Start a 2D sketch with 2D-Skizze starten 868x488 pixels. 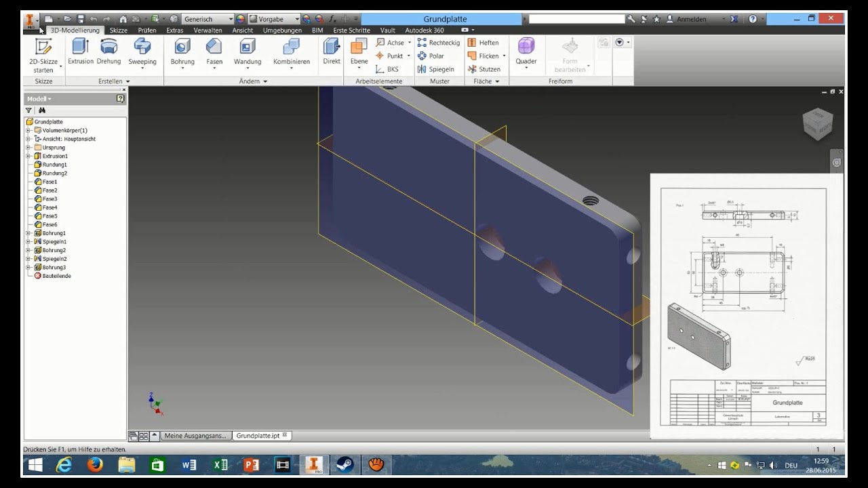tap(43, 56)
